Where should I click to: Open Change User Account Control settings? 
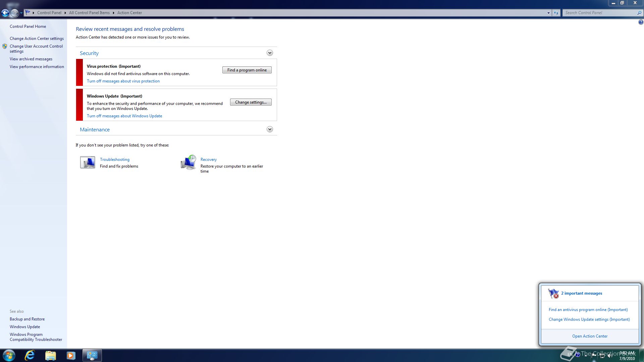[x=36, y=49]
